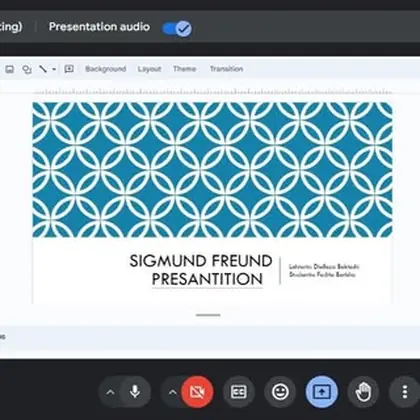This screenshot has width=420, height=420.
Task: Open more options three-dot menu
Action: pos(405,392)
